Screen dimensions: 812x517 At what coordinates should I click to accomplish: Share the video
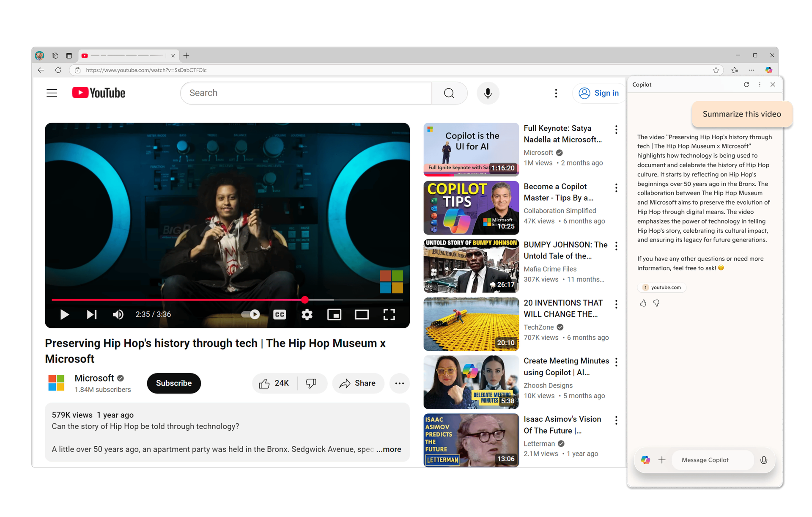[x=358, y=383]
